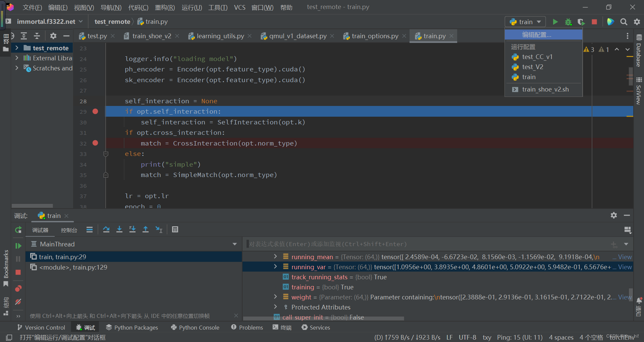Click the Step Over debugger icon

106,229
